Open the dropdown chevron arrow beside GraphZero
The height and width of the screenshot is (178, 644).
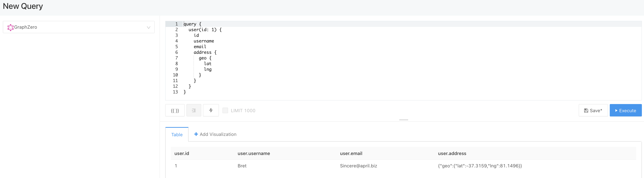click(148, 28)
